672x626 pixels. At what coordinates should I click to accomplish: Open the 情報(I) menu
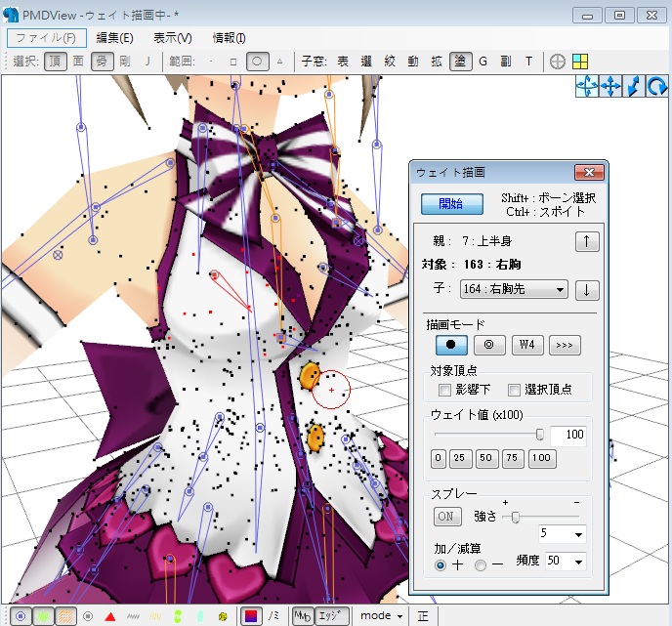pos(229,38)
